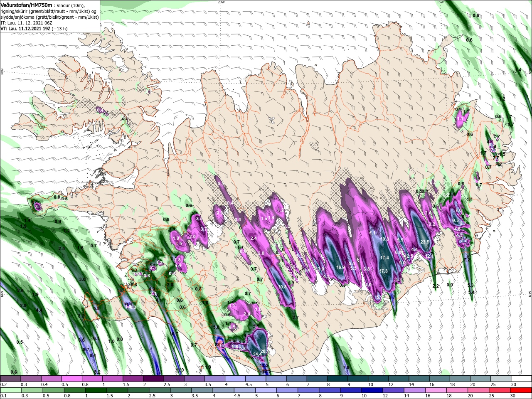Click the '(+13 h)' forecast offset text
The width and height of the screenshot is (532, 399).
(60, 29)
